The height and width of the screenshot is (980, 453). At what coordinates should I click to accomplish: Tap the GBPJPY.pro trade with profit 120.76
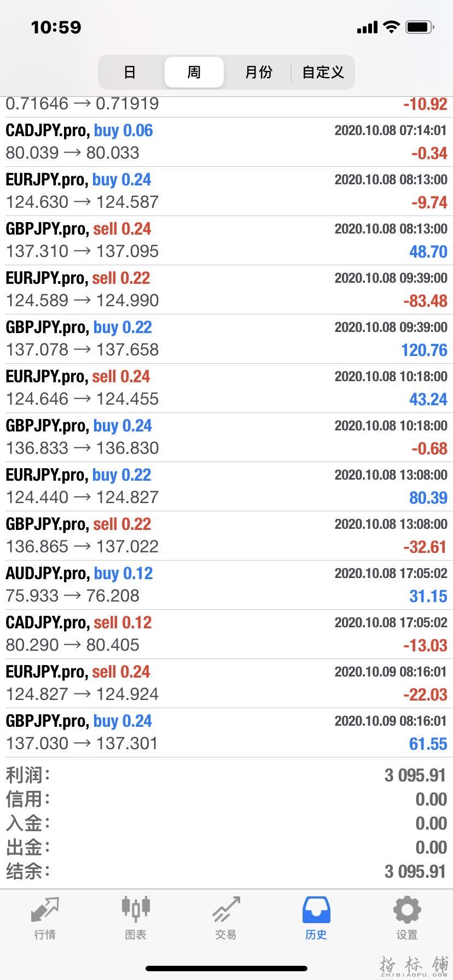(x=226, y=339)
